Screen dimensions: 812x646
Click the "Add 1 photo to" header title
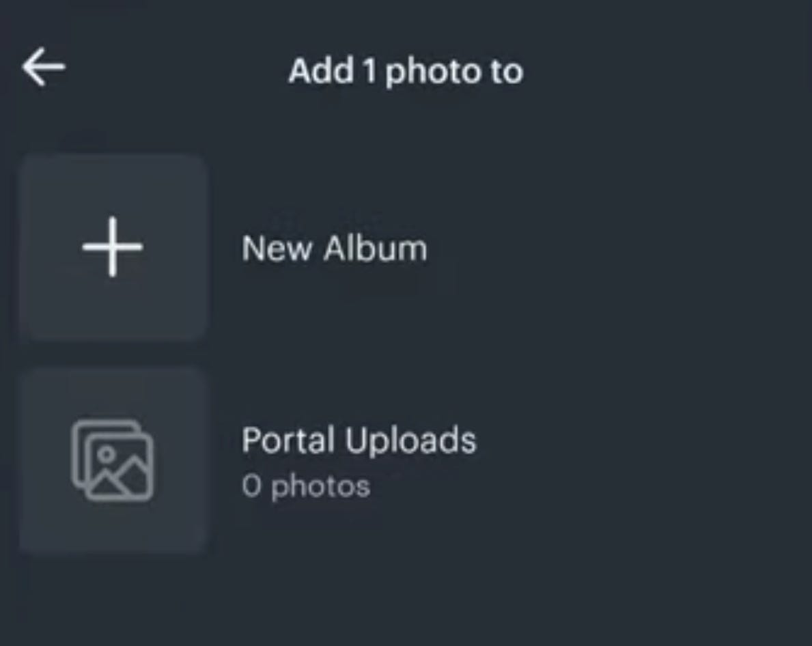point(406,71)
